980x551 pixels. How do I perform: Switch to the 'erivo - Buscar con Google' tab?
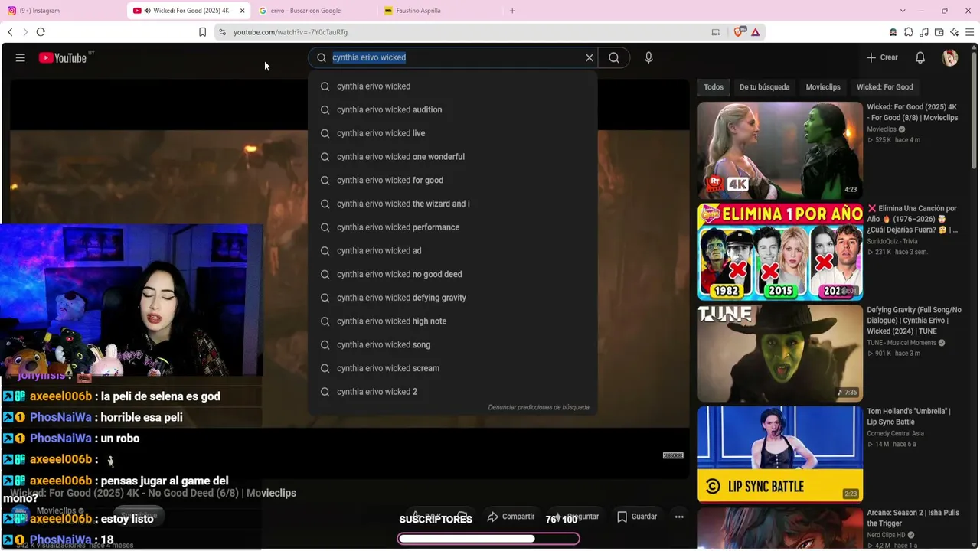coord(315,11)
